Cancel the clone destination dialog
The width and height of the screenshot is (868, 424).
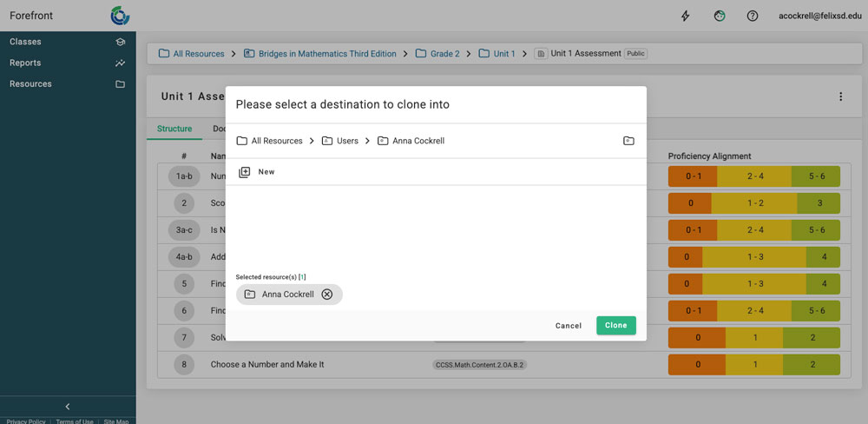coord(569,326)
